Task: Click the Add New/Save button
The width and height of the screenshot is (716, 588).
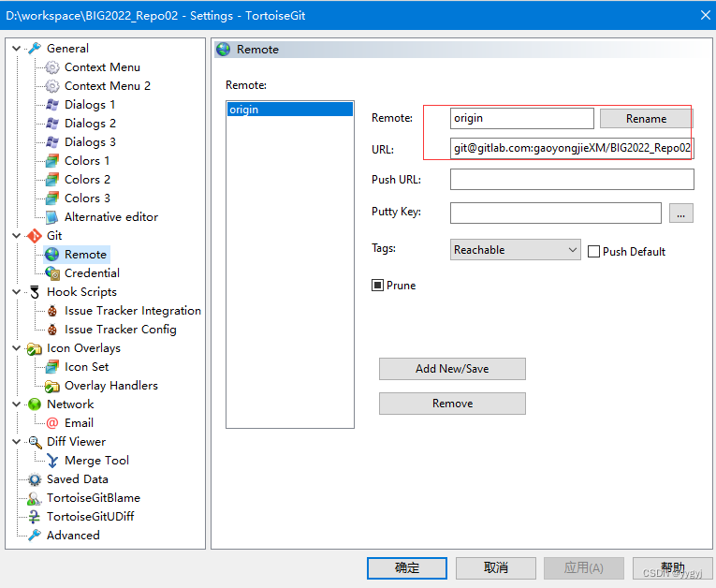Action: [452, 369]
